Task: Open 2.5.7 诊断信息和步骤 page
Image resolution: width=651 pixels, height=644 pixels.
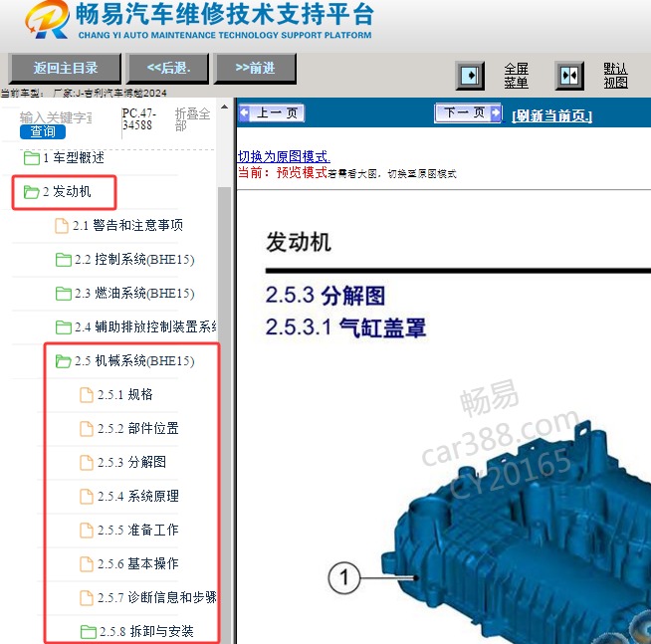Action: (157, 598)
